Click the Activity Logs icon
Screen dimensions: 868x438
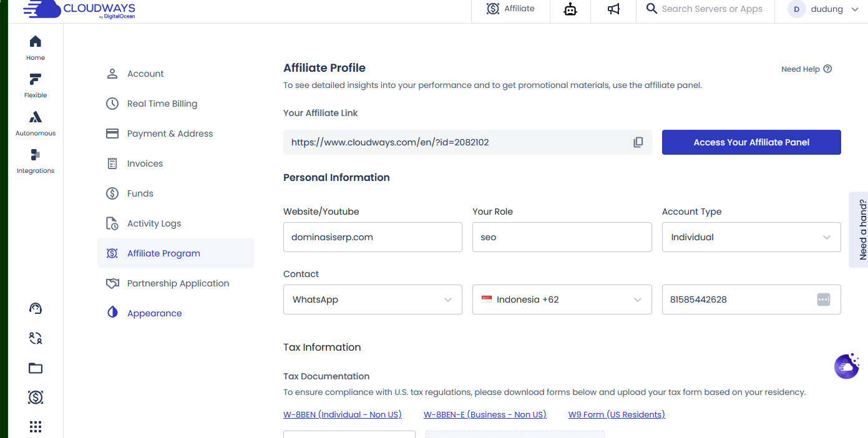112,223
